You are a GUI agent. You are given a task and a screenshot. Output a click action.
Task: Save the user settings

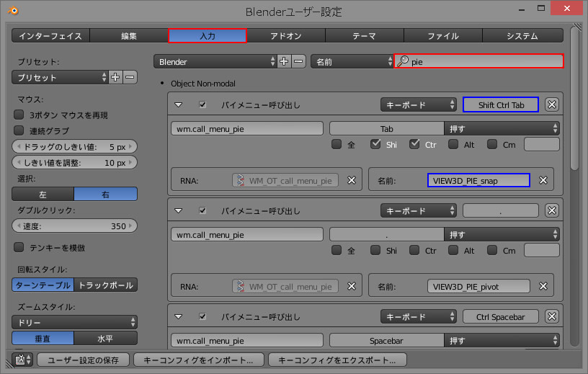84,360
